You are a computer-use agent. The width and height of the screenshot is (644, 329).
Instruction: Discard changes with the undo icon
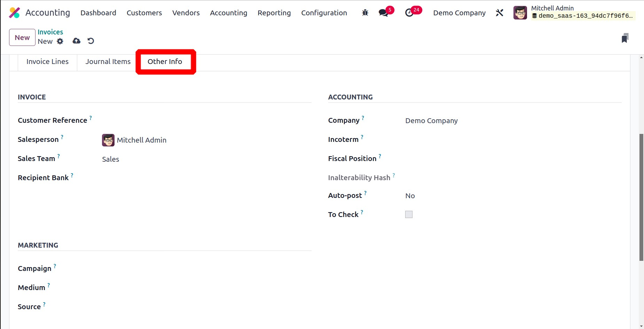91,41
